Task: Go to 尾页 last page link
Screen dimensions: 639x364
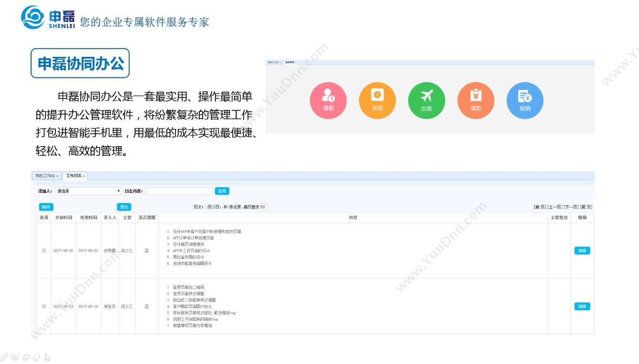Action: tap(586, 207)
